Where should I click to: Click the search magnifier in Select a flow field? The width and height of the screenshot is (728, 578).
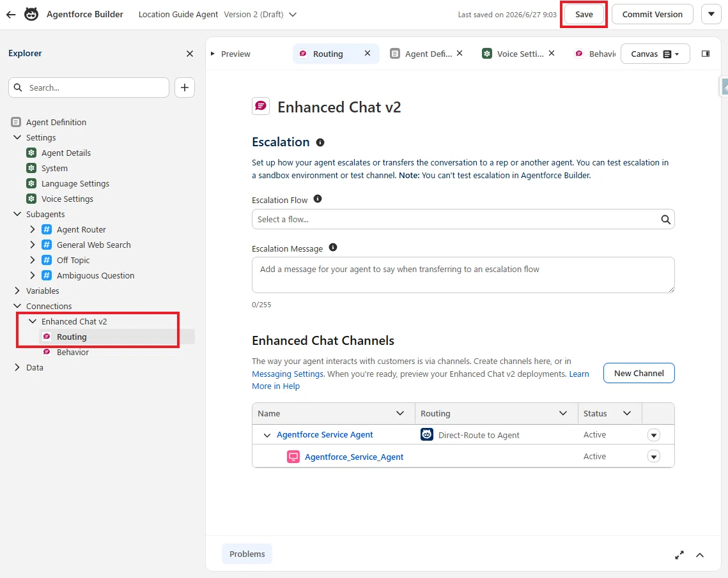pos(665,220)
